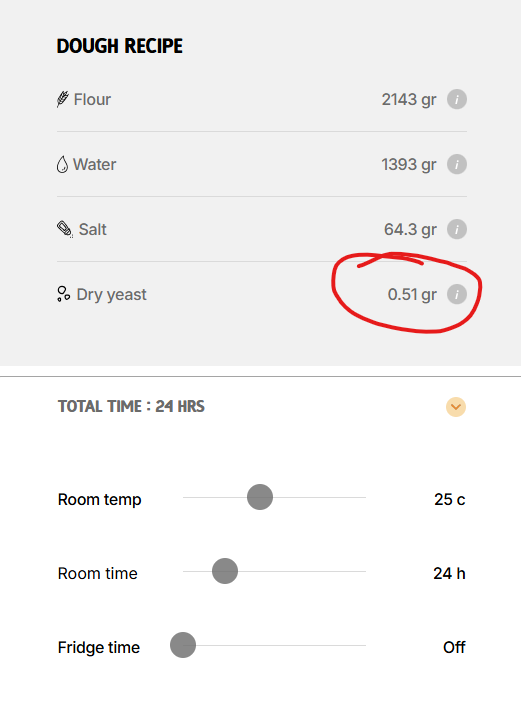Screen dimensions: 521x717
Task: Click the 25 c room temp value
Action: (x=450, y=499)
